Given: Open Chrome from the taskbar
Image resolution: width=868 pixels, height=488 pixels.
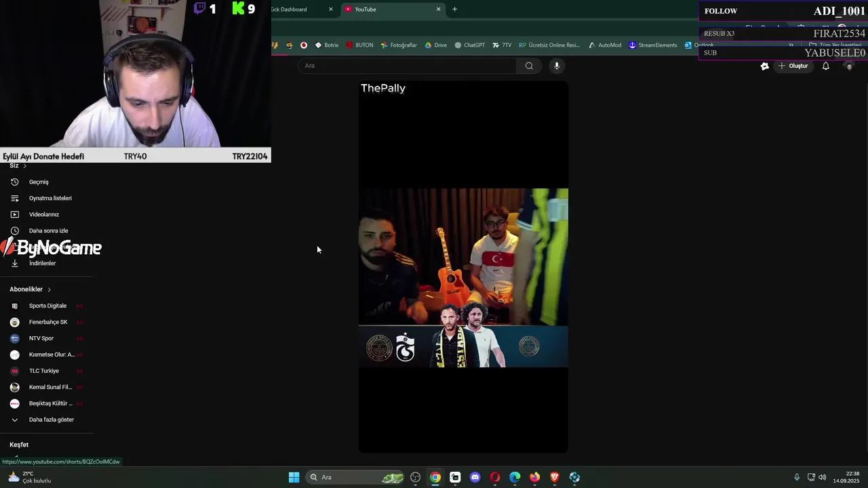Looking at the screenshot, I should 435,477.
